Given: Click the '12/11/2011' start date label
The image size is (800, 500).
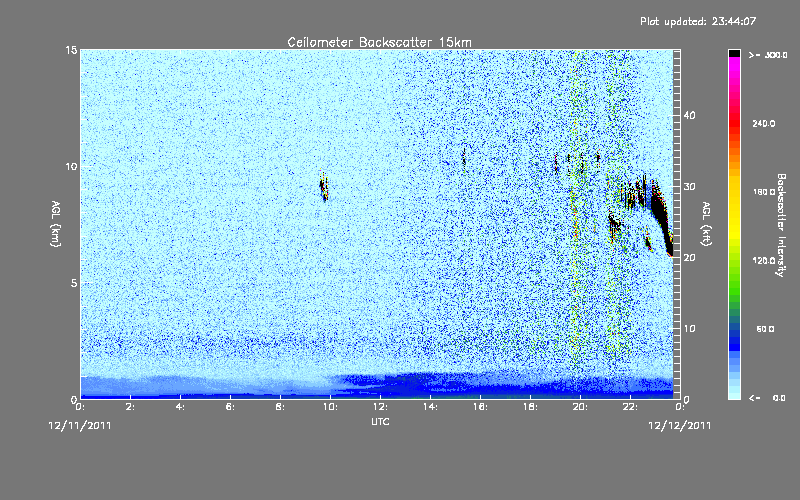Looking at the screenshot, I should click(x=80, y=426).
